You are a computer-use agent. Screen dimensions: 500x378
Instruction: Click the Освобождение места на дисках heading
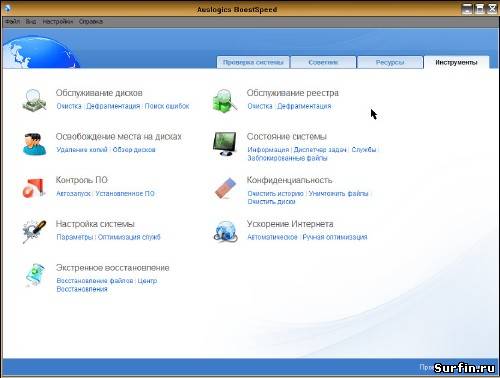tap(119, 136)
